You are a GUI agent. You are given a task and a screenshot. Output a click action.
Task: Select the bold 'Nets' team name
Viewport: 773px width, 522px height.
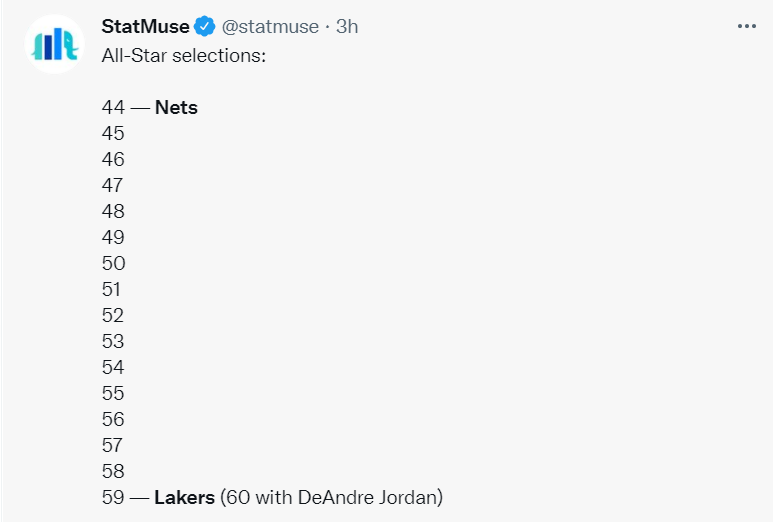(176, 107)
